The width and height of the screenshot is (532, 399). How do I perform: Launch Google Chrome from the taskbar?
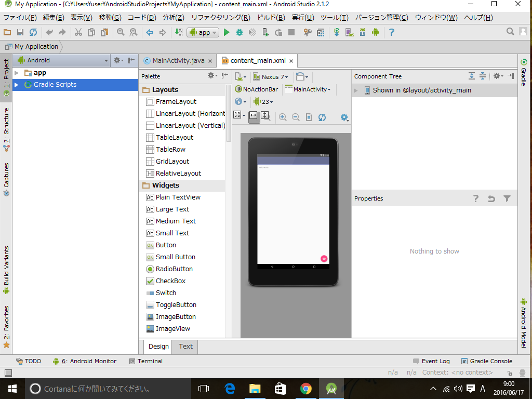(x=307, y=388)
